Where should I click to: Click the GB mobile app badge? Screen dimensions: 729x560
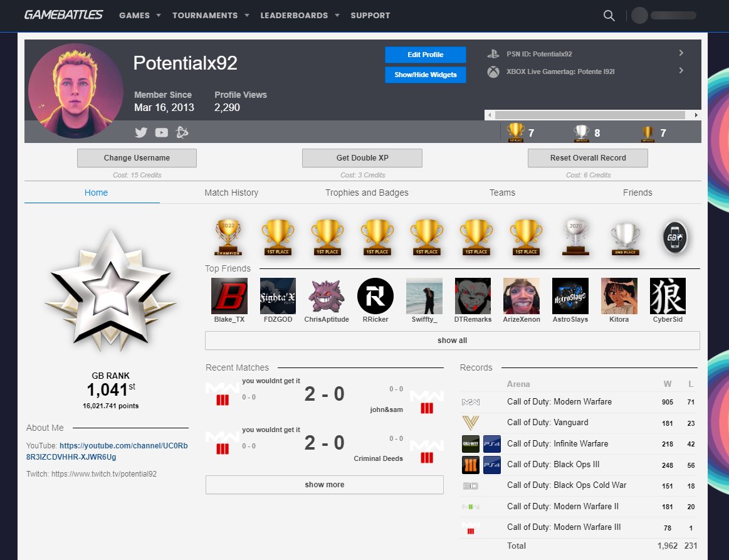[x=675, y=237]
